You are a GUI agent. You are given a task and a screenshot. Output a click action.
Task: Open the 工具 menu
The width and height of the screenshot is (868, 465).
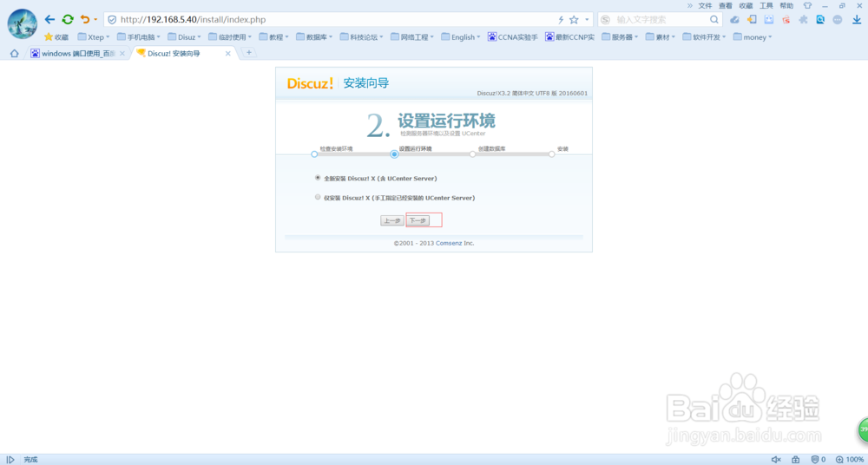pyautogui.click(x=766, y=5)
